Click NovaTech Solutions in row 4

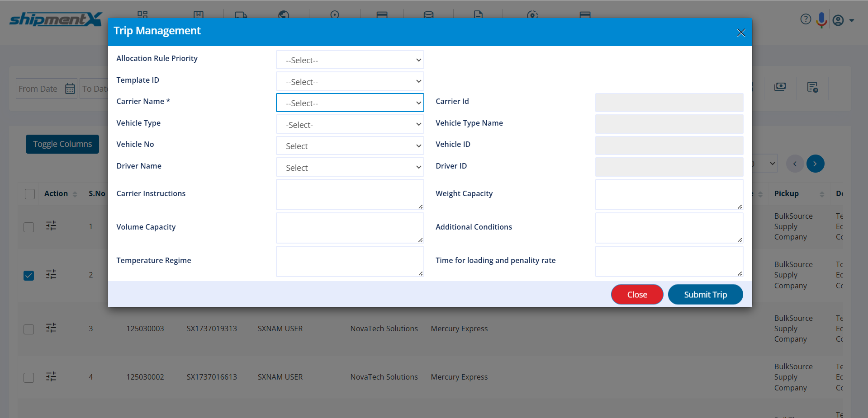pyautogui.click(x=384, y=377)
